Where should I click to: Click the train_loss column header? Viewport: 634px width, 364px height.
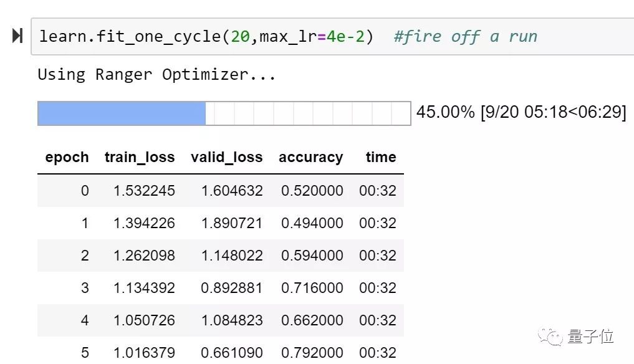point(140,158)
